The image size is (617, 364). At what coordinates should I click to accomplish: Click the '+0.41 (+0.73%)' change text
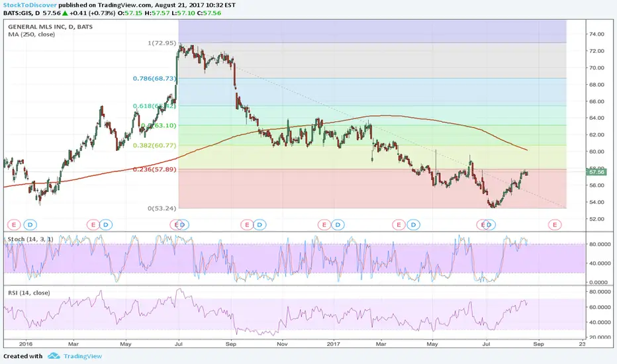click(93, 13)
